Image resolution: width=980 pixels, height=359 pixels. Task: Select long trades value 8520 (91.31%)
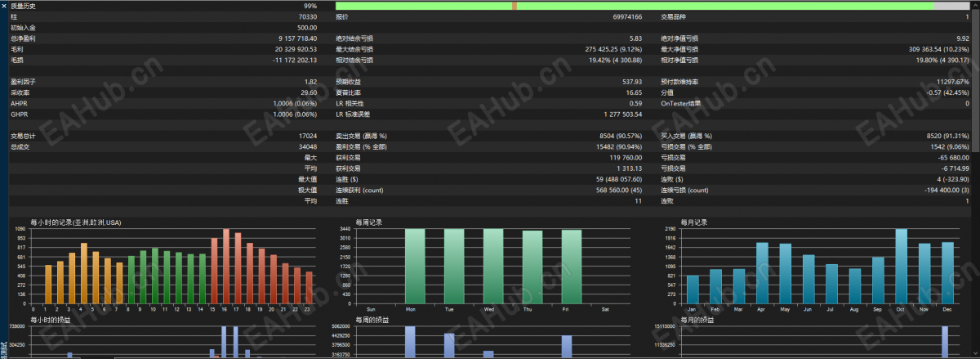947,136
